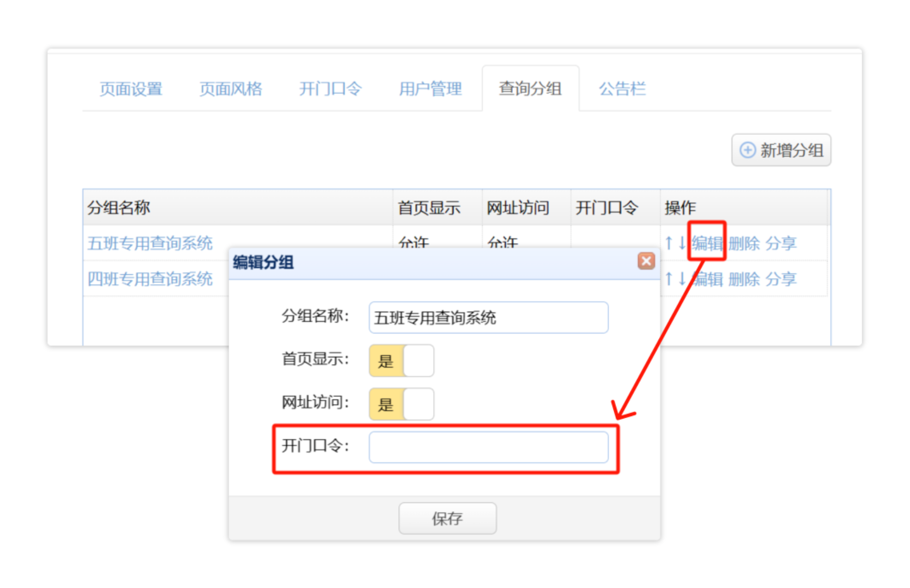This screenshot has height=588, width=910.
Task: Open the 公告栏 tab
Action: 622,89
